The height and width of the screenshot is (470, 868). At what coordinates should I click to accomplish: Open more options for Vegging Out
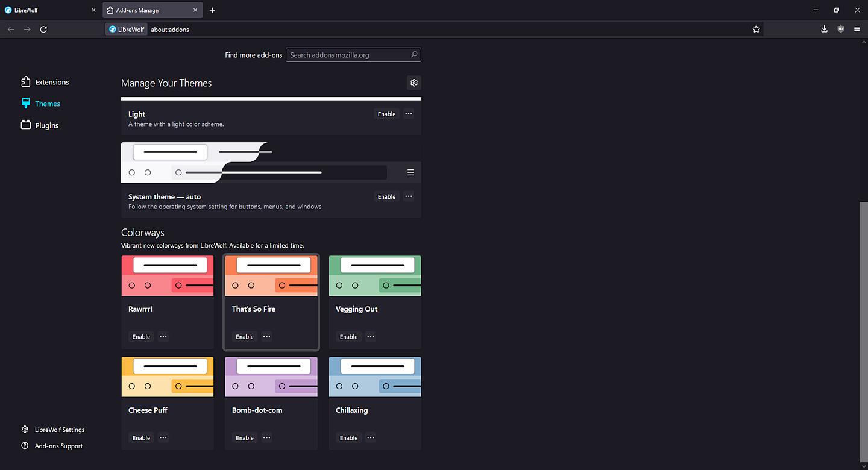tap(371, 337)
